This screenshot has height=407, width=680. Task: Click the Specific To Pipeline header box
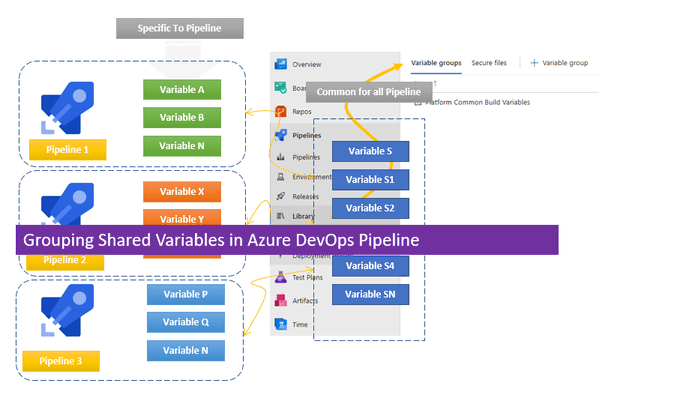point(180,28)
